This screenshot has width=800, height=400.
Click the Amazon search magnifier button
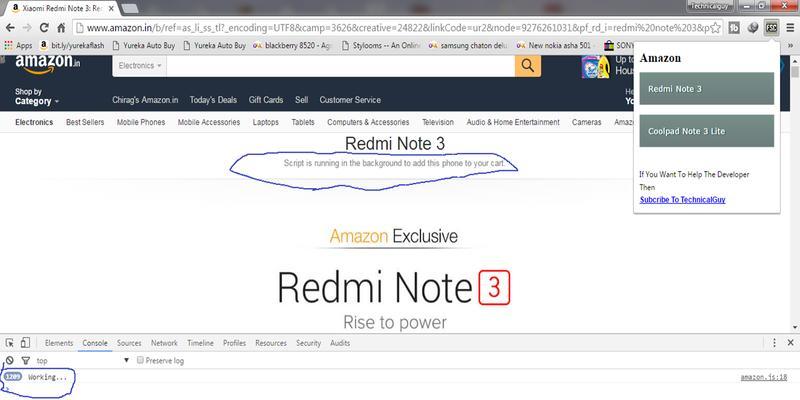(528, 65)
